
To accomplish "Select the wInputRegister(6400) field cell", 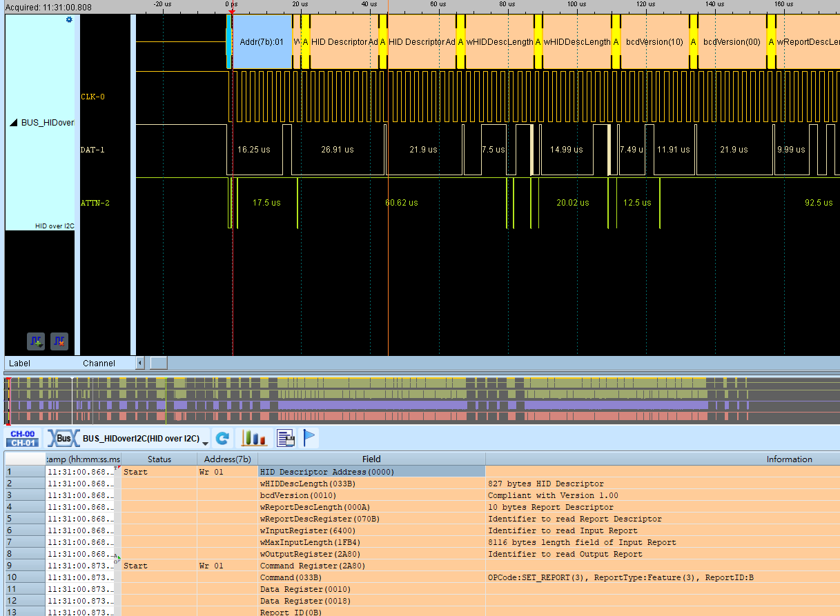I will pyautogui.click(x=371, y=530).
